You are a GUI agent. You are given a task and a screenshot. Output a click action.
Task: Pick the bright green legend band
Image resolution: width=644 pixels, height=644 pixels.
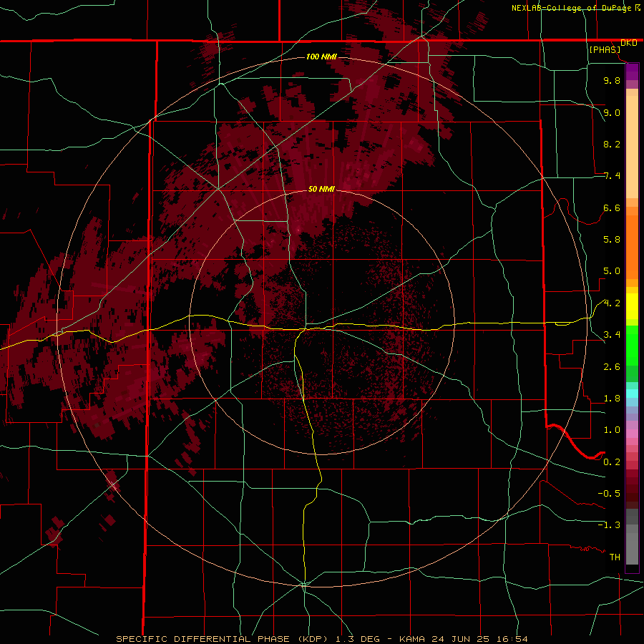click(632, 346)
